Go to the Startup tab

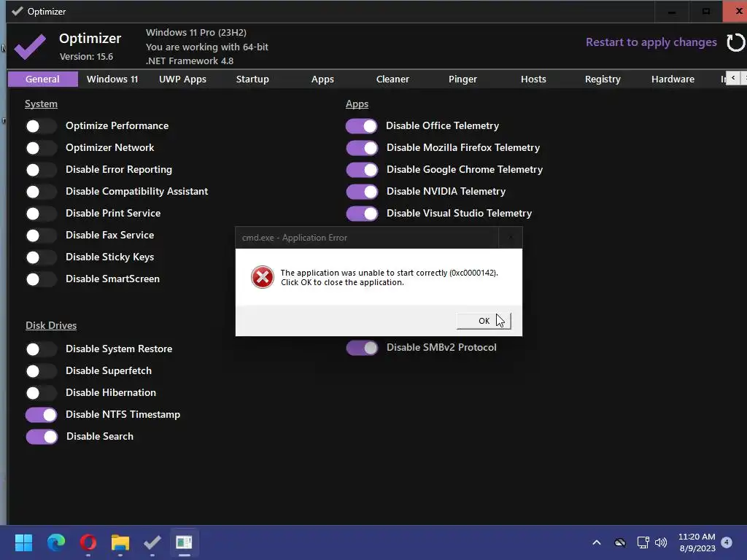coord(252,79)
